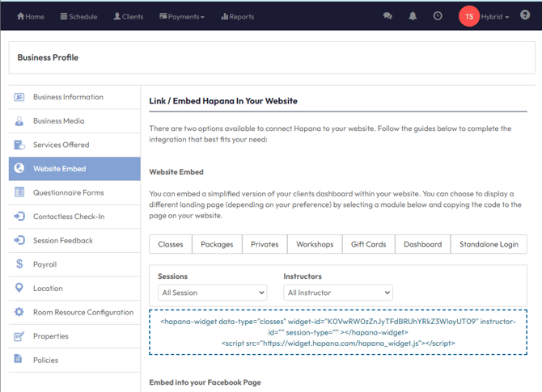
Task: Go to the Reports section
Action: tap(237, 16)
